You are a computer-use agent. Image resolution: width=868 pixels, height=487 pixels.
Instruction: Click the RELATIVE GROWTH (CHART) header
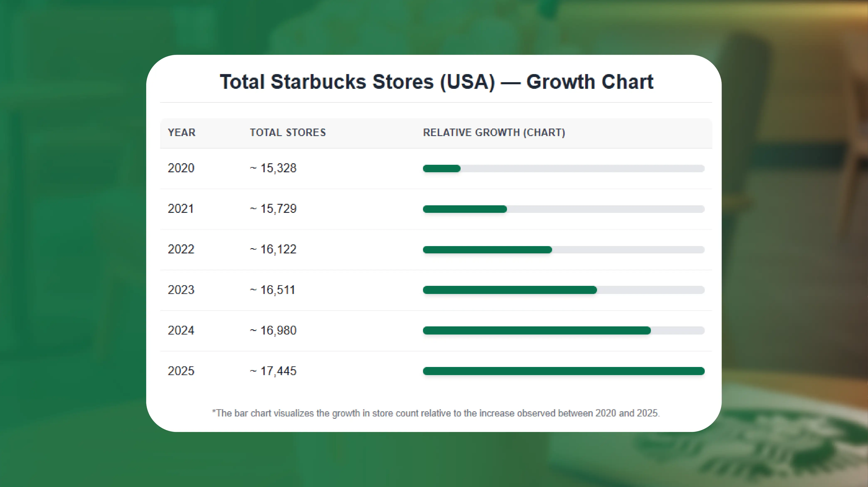(x=494, y=133)
